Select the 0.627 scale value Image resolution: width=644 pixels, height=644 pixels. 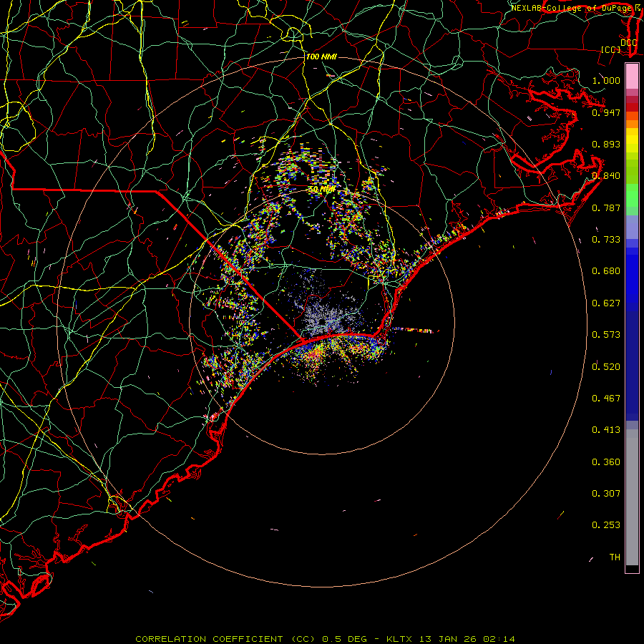606,303
